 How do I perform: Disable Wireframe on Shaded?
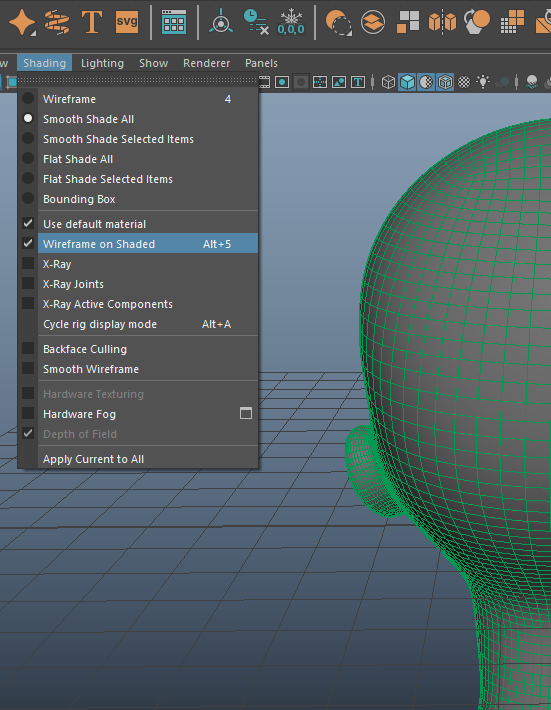pos(138,244)
